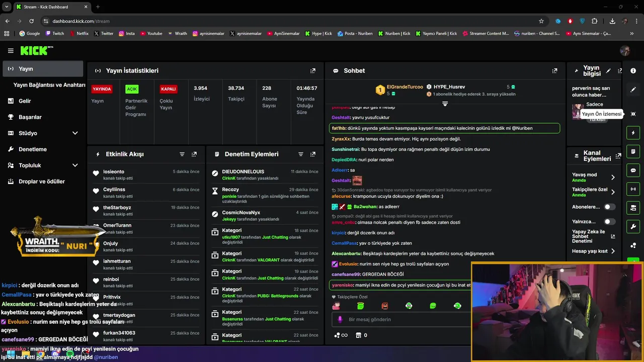Click the chat bubble icon in right toolbar
The width and height of the screenshot is (644, 362).
pyautogui.click(x=633, y=170)
